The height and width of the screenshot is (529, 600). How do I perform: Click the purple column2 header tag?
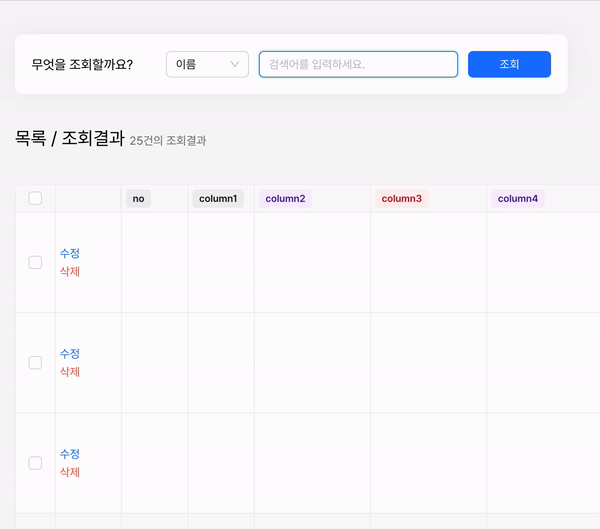(x=285, y=198)
